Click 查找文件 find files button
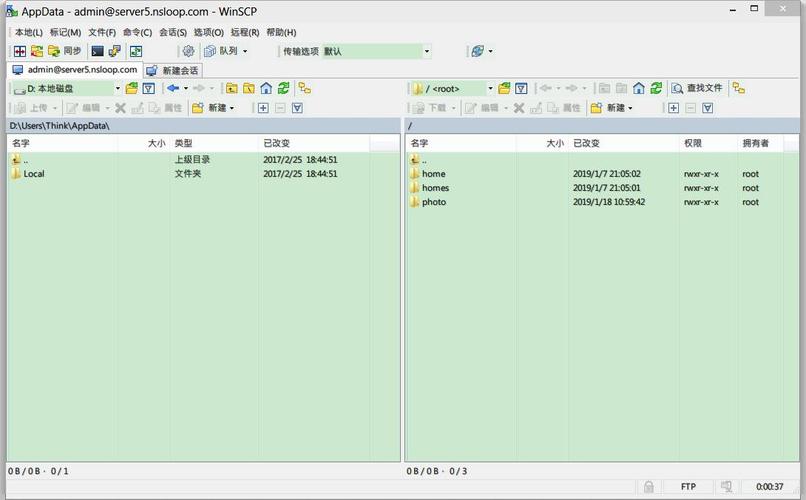This screenshot has width=806, height=500. click(x=697, y=88)
